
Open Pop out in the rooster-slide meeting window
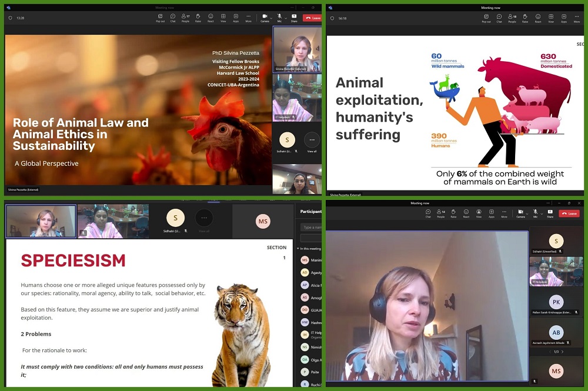[160, 18]
